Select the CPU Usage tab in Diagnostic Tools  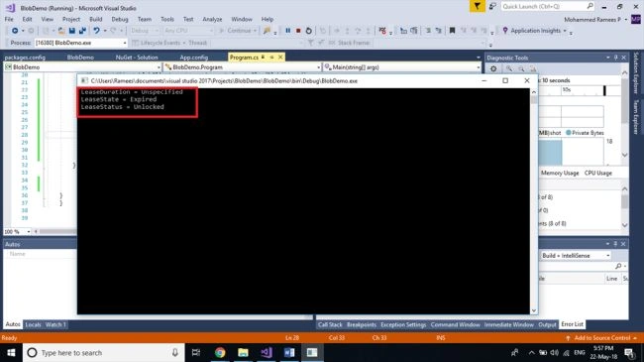tap(598, 173)
